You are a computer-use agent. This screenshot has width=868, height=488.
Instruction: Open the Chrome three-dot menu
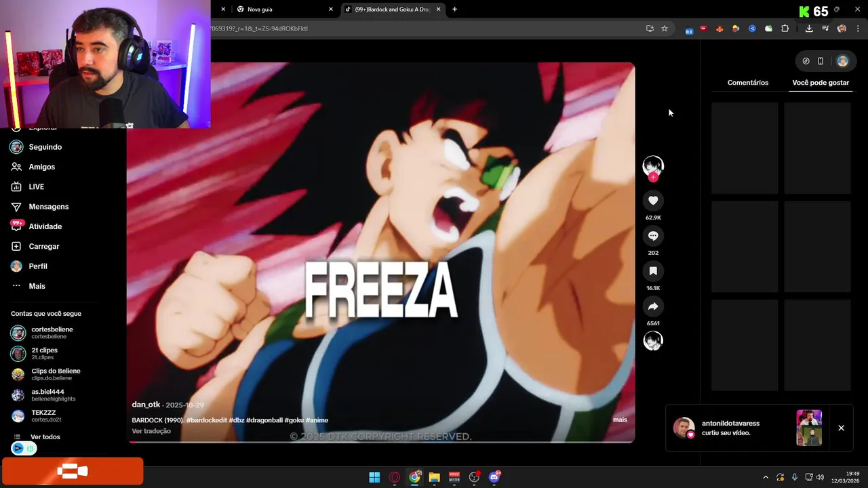(x=858, y=28)
